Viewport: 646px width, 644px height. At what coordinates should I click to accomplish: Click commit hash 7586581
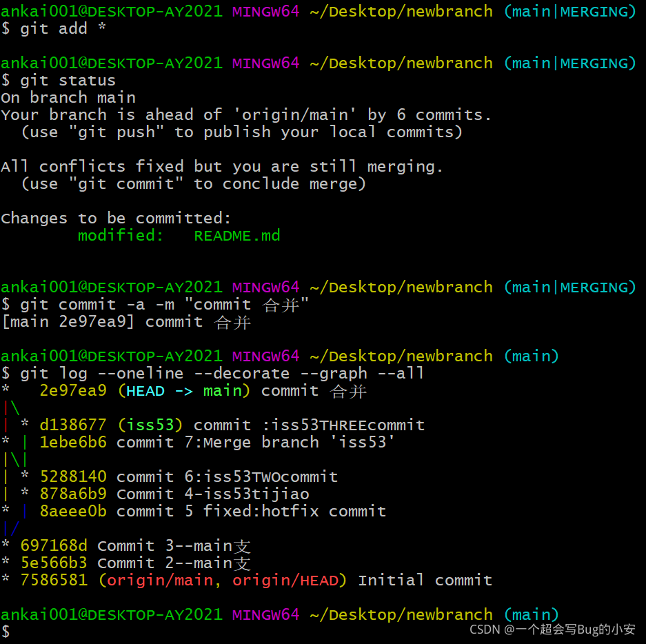[x=54, y=581]
